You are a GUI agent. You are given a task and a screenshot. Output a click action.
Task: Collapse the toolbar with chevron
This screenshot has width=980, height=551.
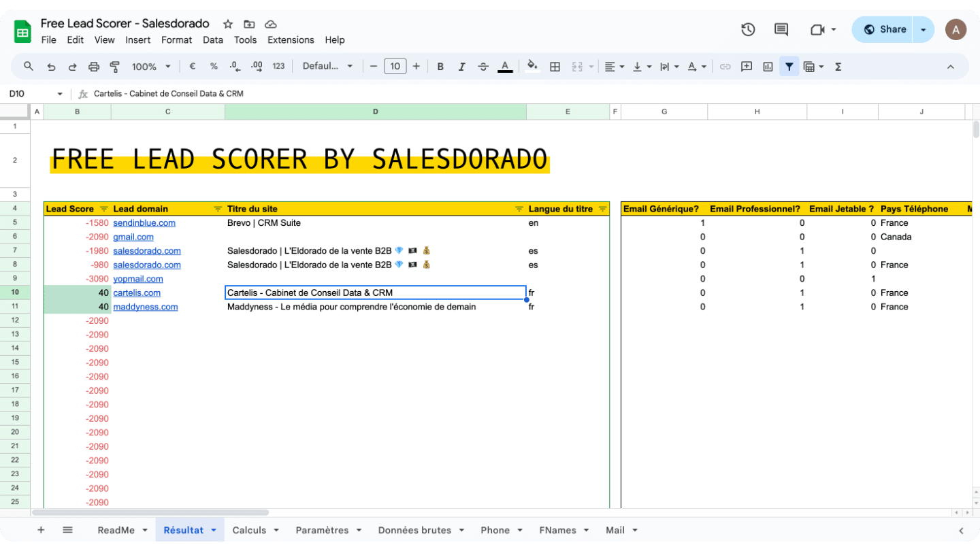point(951,67)
